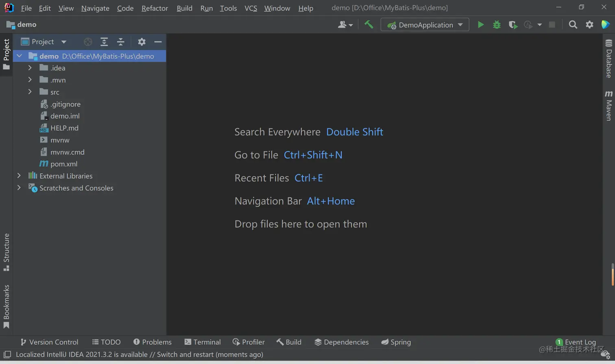Click Collapse All in Project panel

click(121, 41)
